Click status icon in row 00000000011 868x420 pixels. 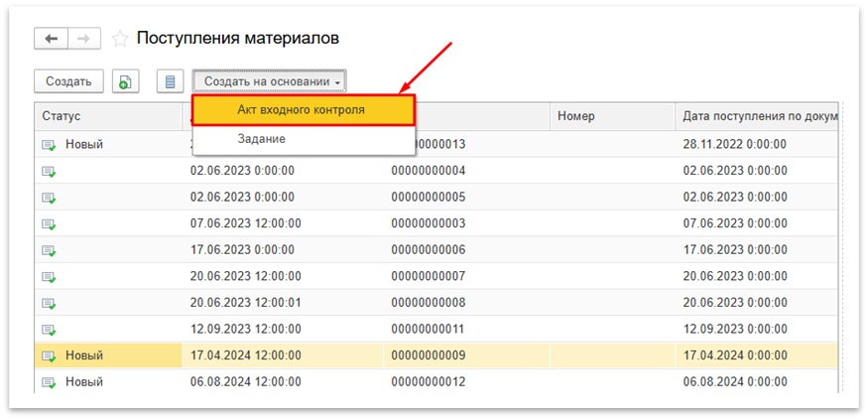(49, 329)
